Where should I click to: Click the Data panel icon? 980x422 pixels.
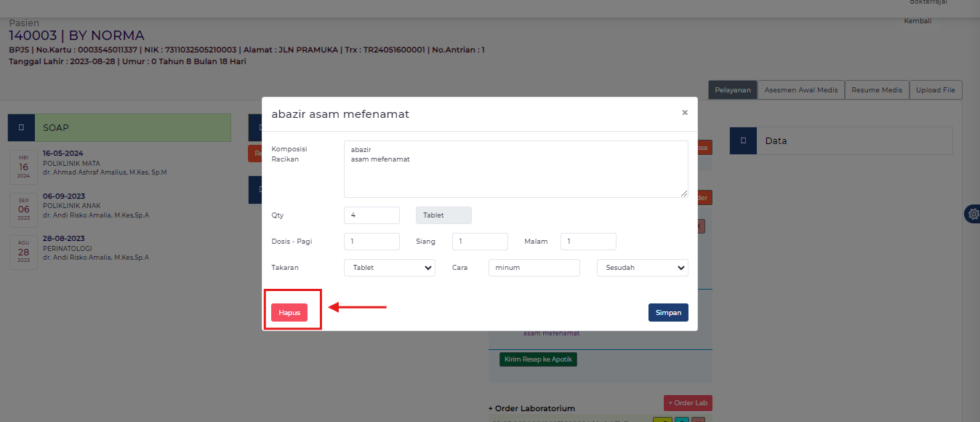point(743,141)
